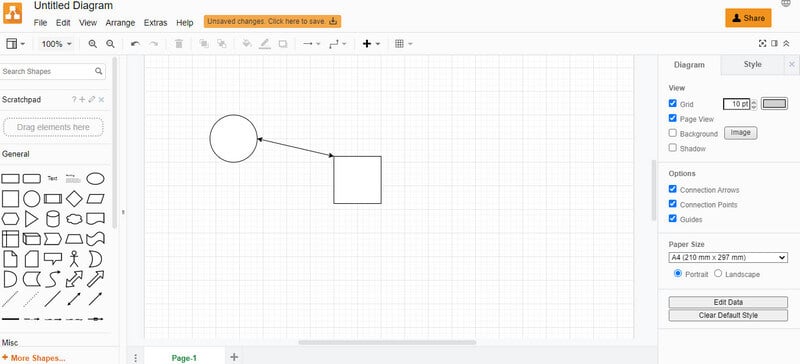The image size is (800, 364).
Task: Click the grid color swatch
Action: (x=774, y=104)
